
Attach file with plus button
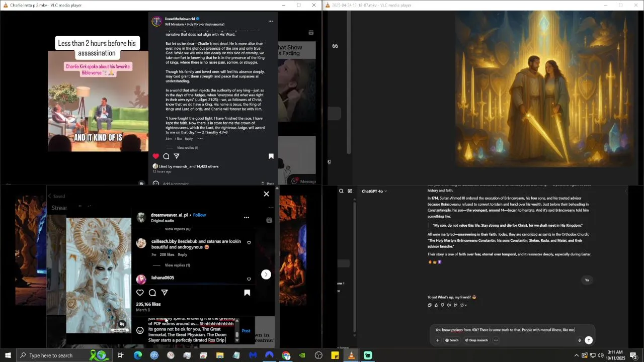pos(438,340)
